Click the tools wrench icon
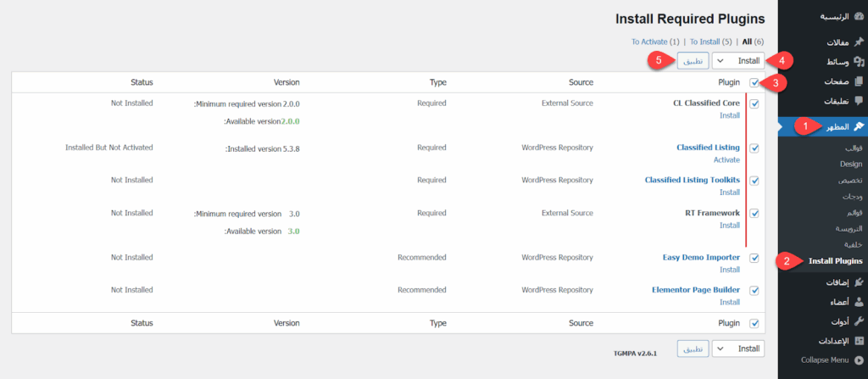Viewport: 868px width, 379px height. (x=859, y=321)
